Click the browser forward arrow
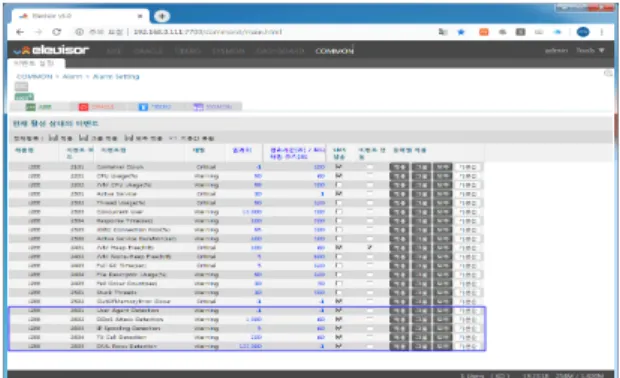 tap(38, 32)
